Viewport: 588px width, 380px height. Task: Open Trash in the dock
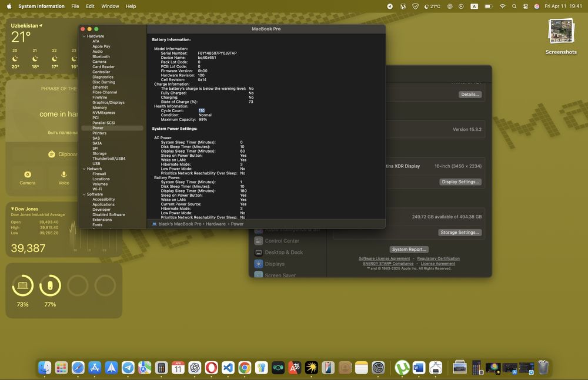pos(543,368)
